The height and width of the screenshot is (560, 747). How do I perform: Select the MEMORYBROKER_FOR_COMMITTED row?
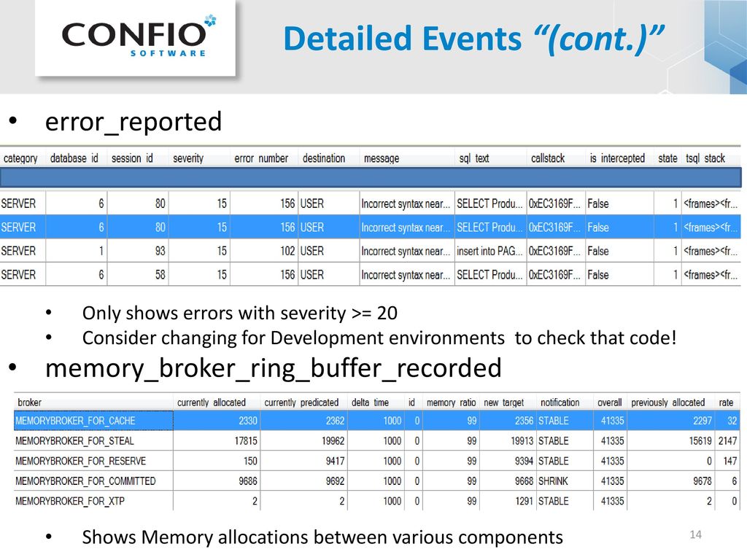(377, 481)
